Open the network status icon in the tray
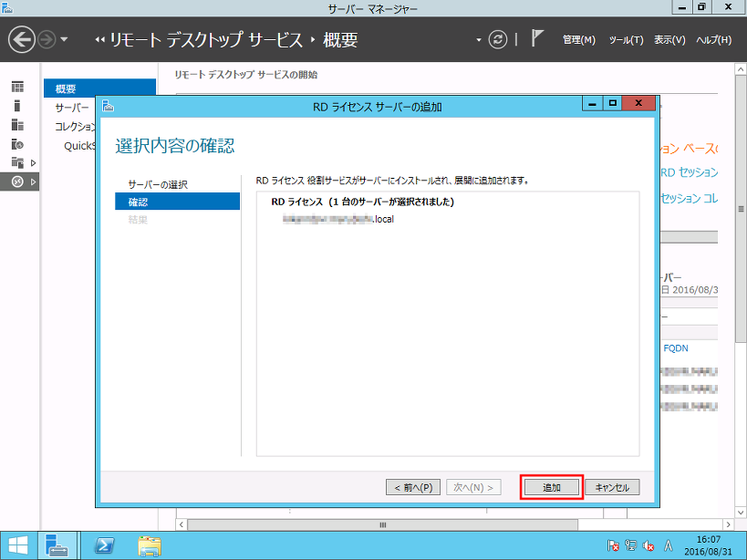This screenshot has height=560, width=747. [x=630, y=545]
